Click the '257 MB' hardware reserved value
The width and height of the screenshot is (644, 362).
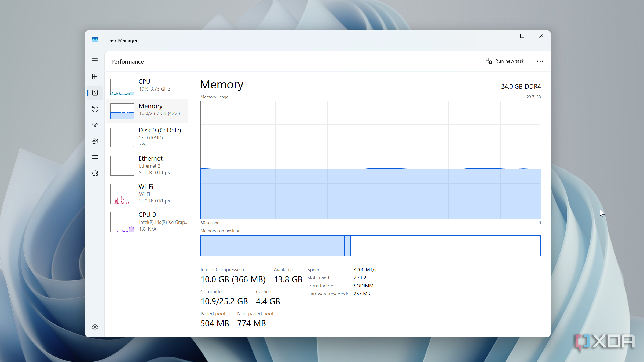tap(362, 294)
